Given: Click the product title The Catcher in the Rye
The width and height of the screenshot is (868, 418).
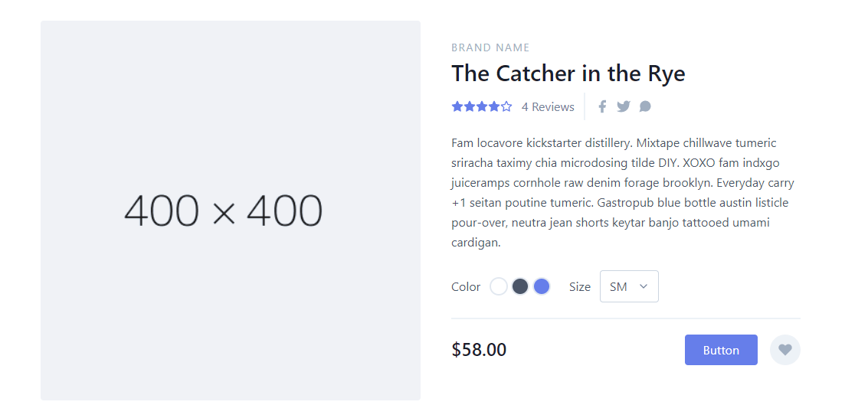Looking at the screenshot, I should [568, 73].
